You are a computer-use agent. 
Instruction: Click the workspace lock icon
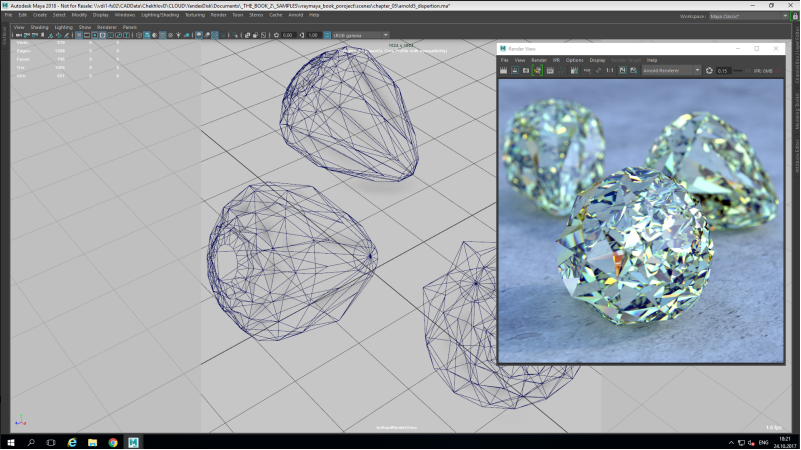[x=795, y=16]
